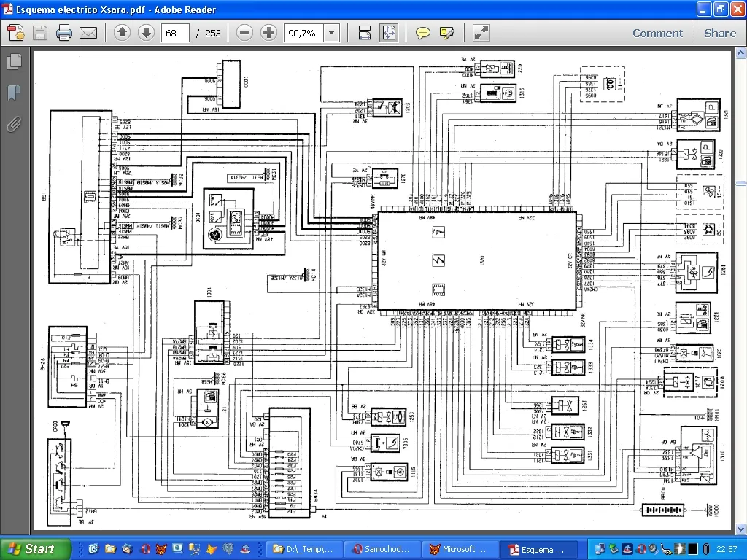Open the Comment pane
The width and height of the screenshot is (747, 560).
point(657,33)
